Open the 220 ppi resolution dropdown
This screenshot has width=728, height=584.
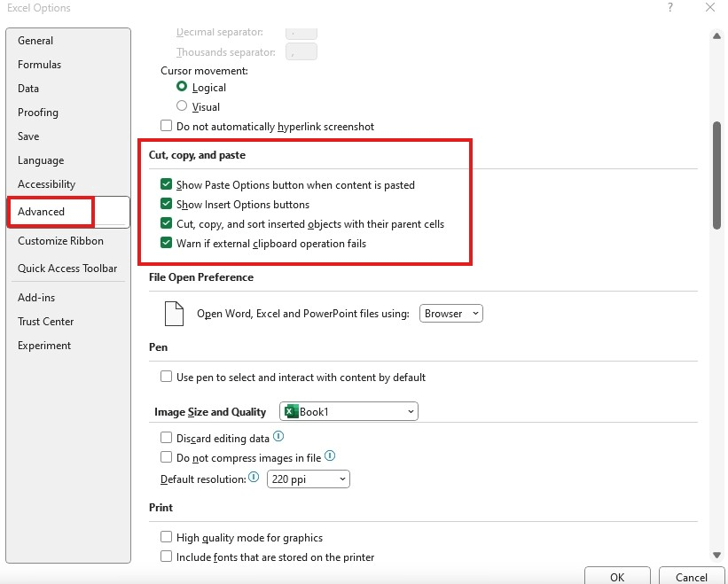tap(309, 479)
